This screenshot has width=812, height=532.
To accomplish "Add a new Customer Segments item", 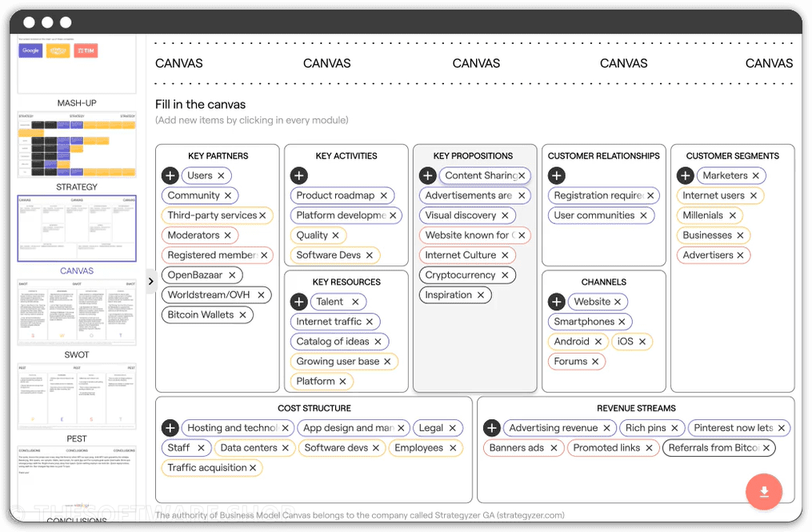I will [x=685, y=176].
